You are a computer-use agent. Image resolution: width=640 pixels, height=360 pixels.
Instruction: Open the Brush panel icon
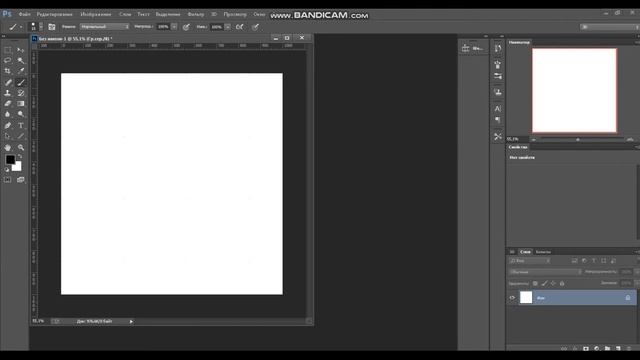498,64
